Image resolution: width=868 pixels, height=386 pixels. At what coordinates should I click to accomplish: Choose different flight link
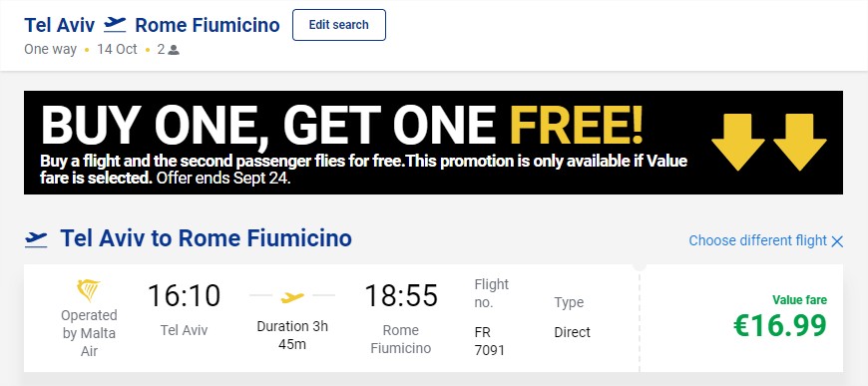757,241
